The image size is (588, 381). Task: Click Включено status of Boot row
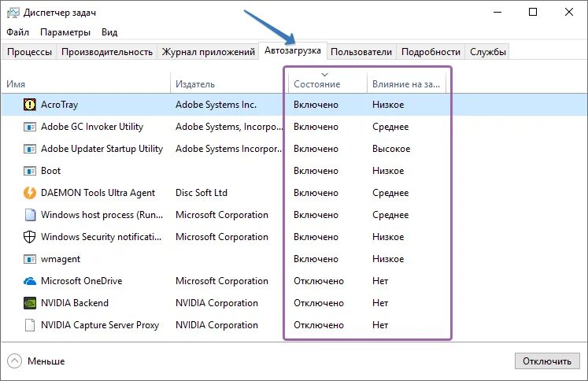[316, 171]
